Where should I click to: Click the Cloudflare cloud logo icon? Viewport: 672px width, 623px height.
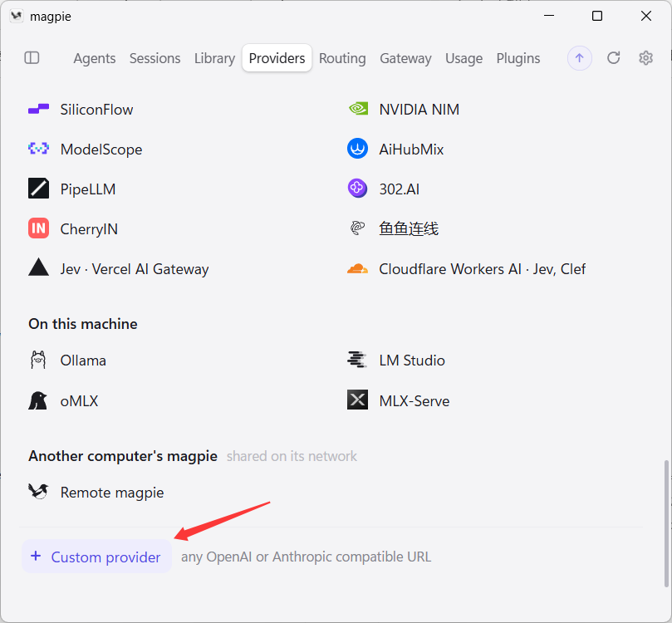357,268
